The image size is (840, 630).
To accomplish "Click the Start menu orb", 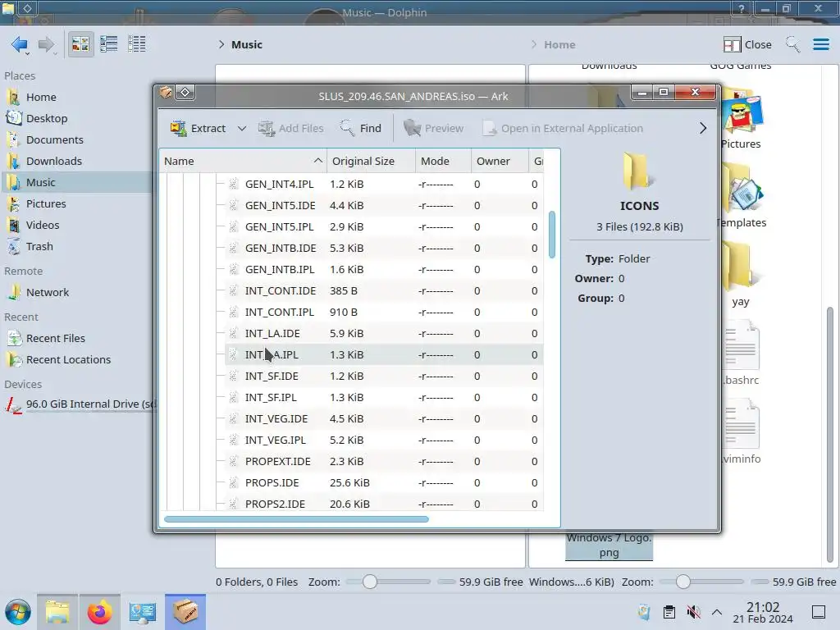I will 18,612.
